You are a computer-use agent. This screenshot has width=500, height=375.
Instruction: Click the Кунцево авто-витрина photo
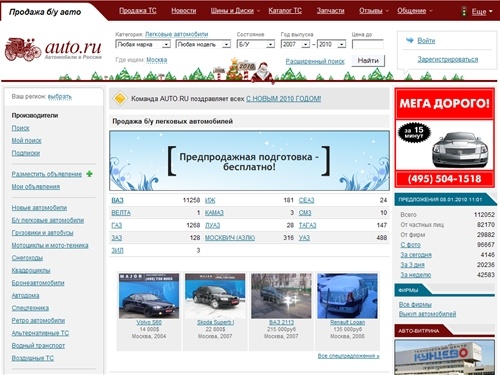444,357
